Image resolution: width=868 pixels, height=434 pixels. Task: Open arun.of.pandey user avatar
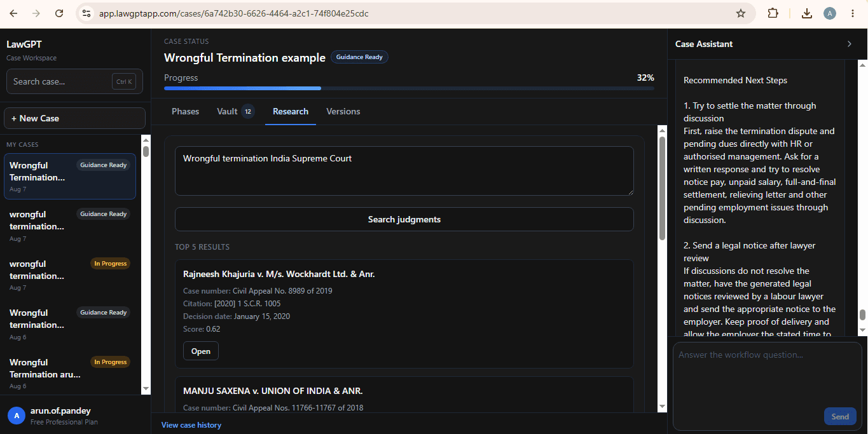pyautogui.click(x=17, y=416)
